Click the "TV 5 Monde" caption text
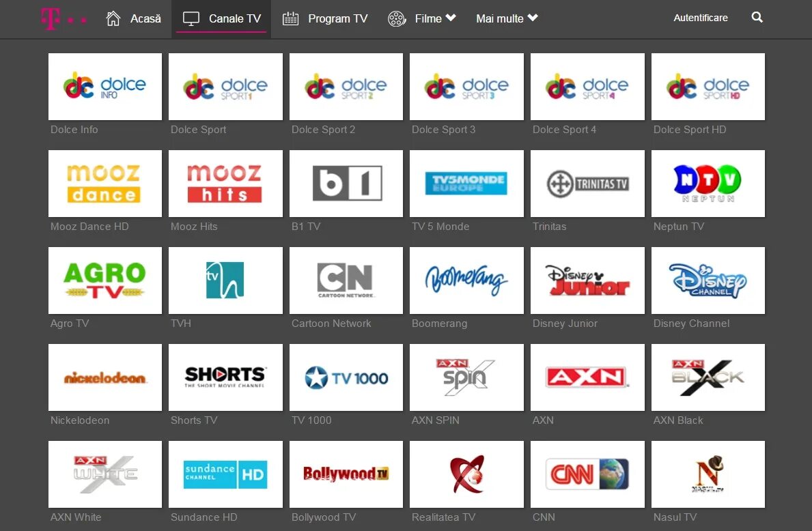Image resolution: width=812 pixels, height=531 pixels. click(x=440, y=226)
